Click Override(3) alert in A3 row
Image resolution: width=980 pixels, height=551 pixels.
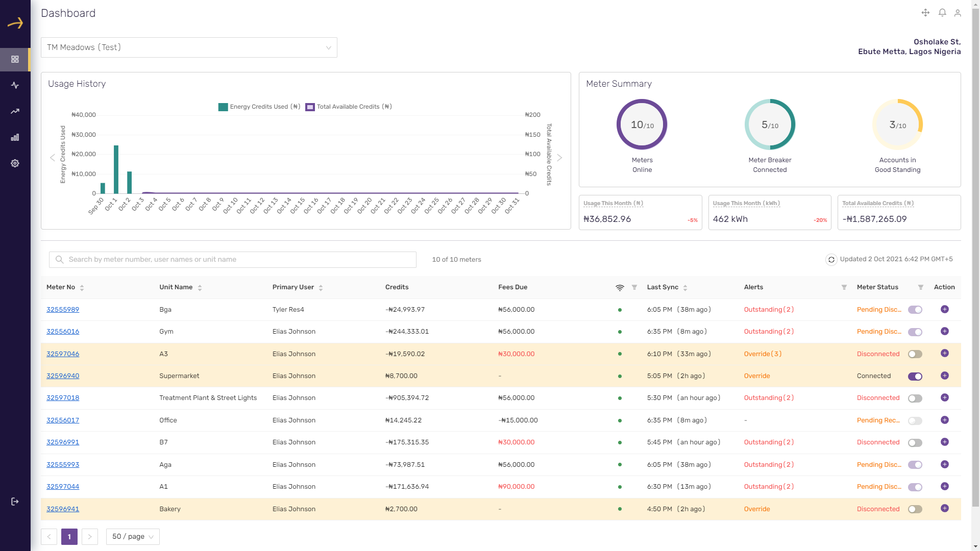(x=763, y=354)
